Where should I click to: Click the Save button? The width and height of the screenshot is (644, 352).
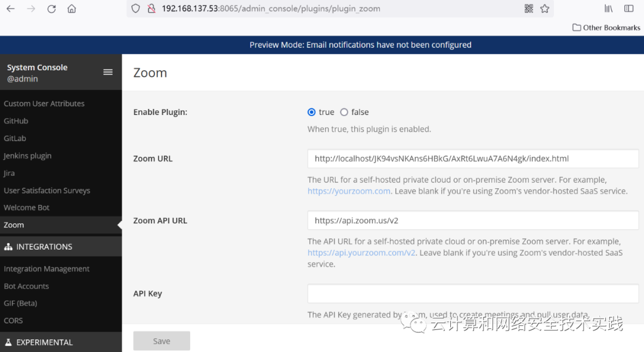coord(162,341)
